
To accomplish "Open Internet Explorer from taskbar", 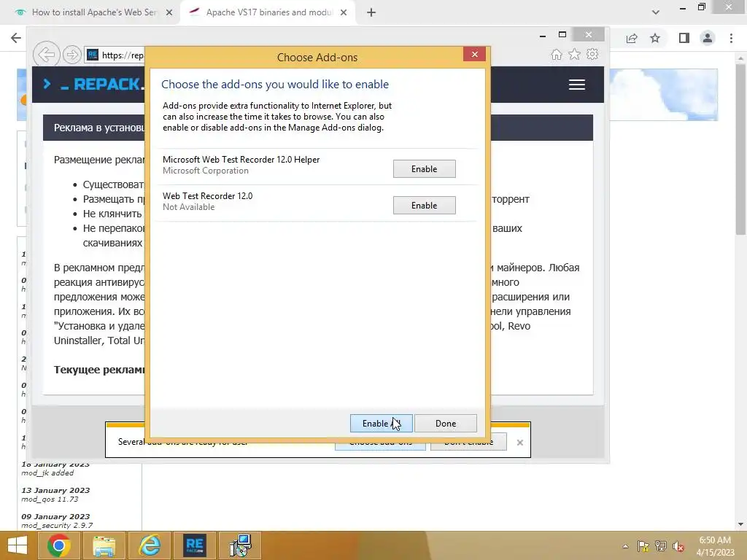I will (149, 545).
